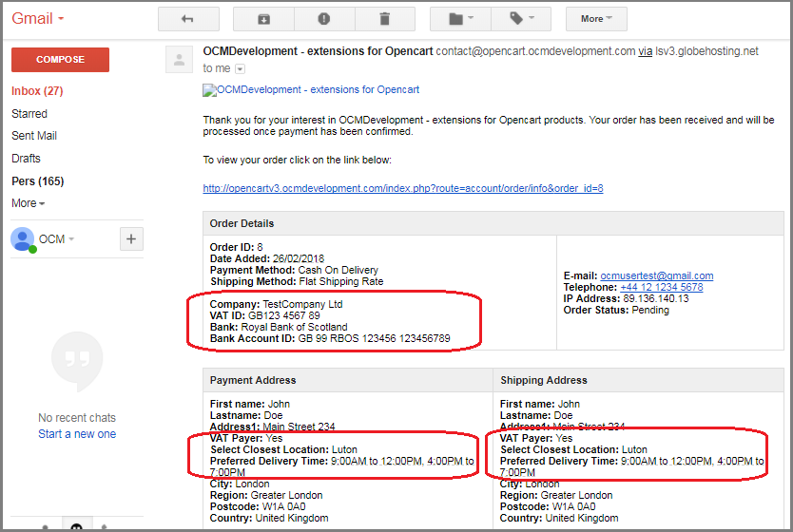Open the Pers (165) label
This screenshot has height=532, width=793.
coord(37,181)
